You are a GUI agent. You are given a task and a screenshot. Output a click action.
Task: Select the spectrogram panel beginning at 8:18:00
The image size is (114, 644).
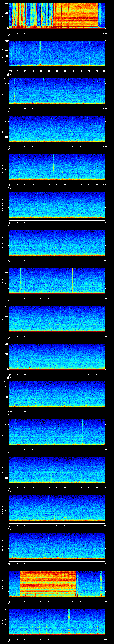click(x=57, y=167)
